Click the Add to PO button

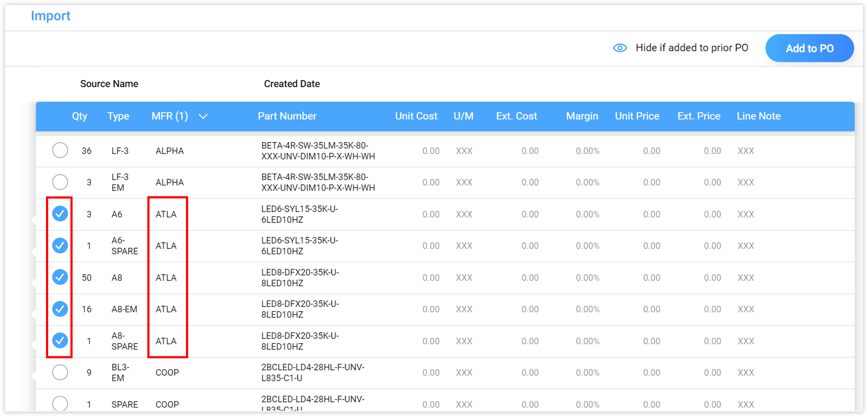[x=809, y=48]
